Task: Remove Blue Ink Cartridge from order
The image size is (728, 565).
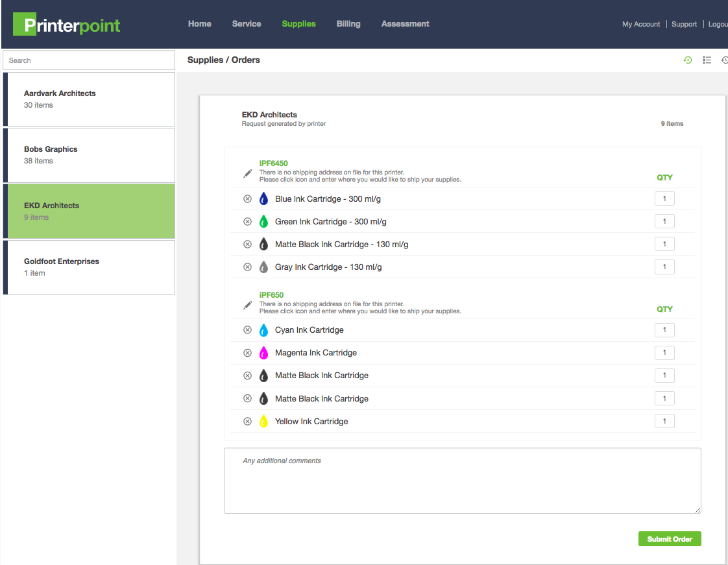Action: point(247,199)
